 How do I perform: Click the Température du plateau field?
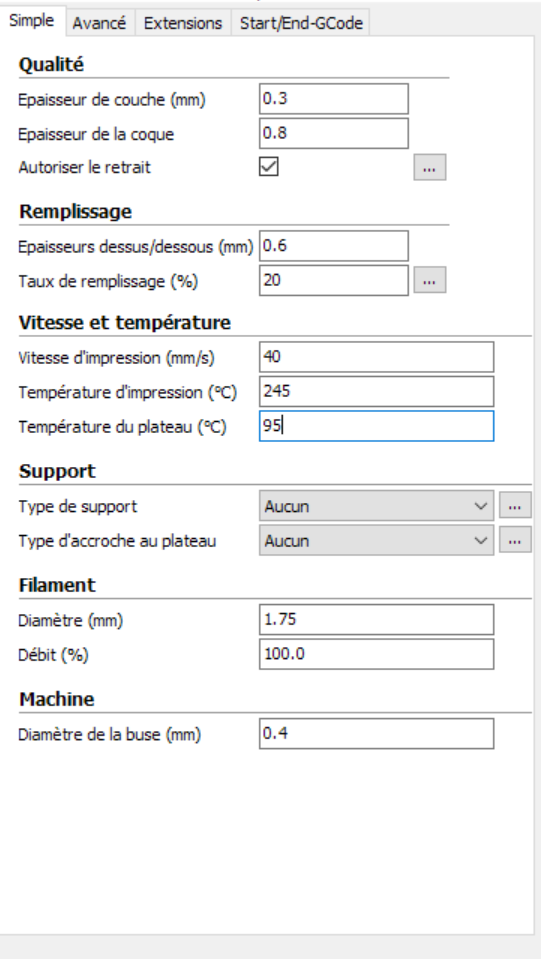(377, 426)
